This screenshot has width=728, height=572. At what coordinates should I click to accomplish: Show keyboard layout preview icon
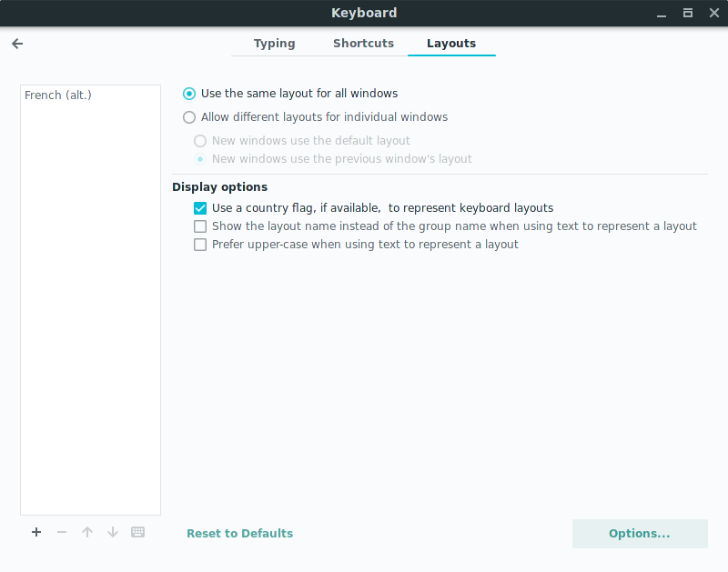138,532
